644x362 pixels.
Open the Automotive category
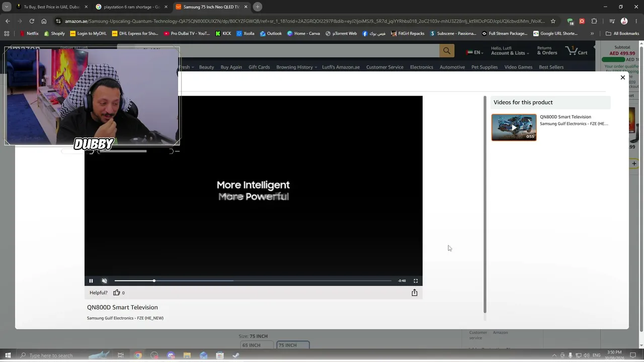tap(452, 67)
